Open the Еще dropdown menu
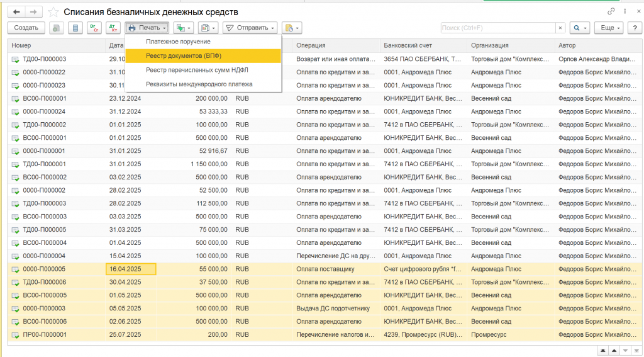The height and width of the screenshot is (357, 644). point(609,28)
